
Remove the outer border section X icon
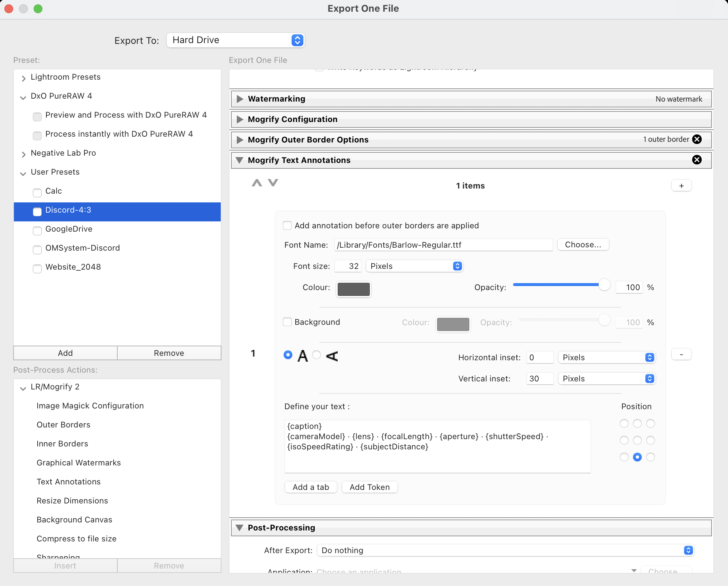point(697,139)
